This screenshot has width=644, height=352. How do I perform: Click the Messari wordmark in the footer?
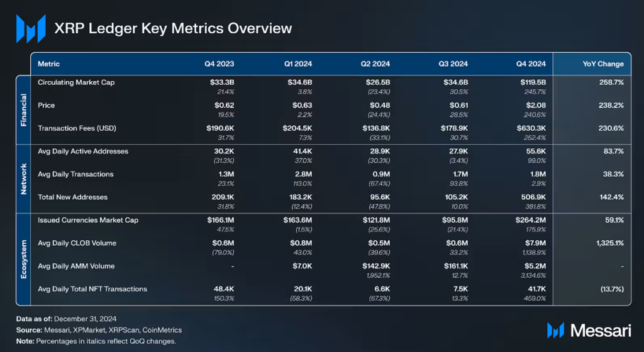pos(601,330)
